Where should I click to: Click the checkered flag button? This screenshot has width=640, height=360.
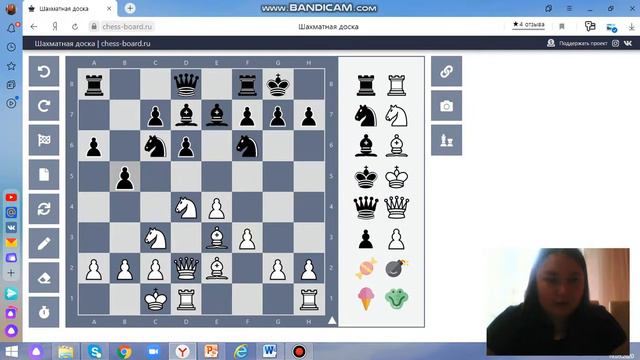pos(44,140)
